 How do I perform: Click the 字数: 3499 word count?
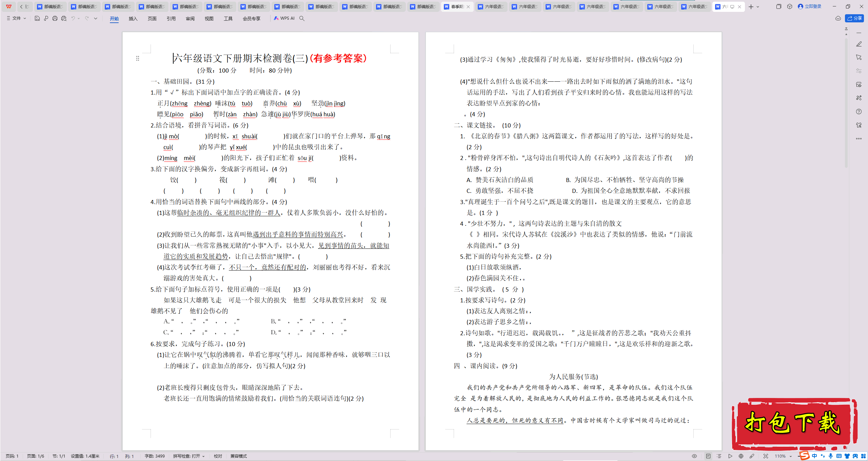click(155, 456)
